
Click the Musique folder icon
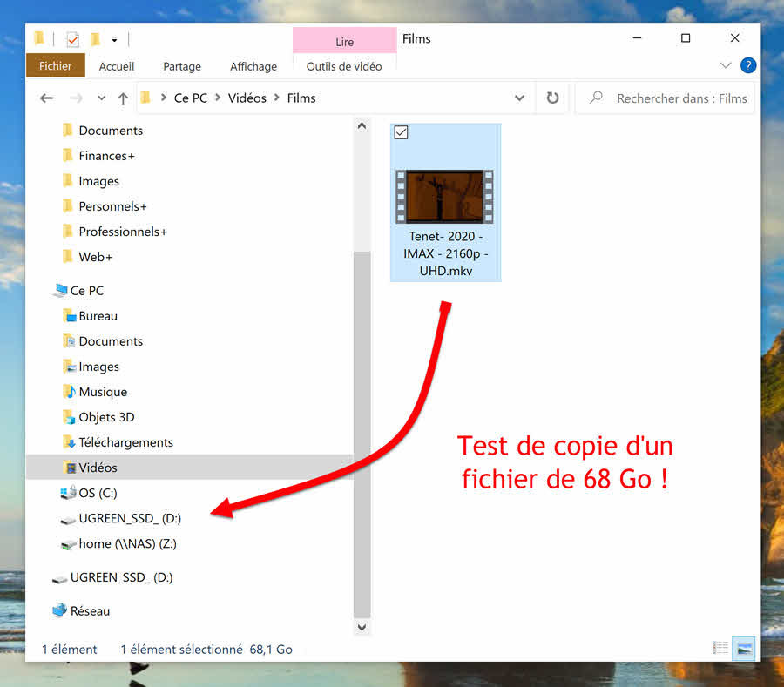point(69,392)
